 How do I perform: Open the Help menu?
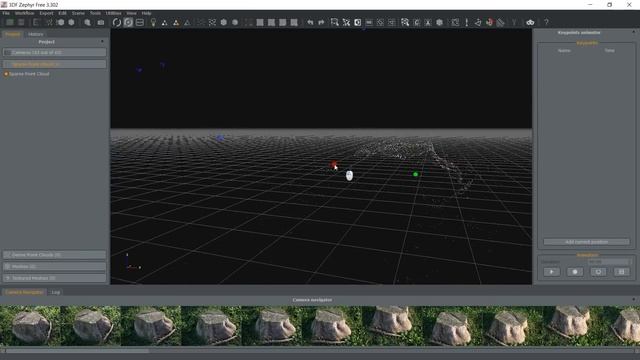coord(146,13)
